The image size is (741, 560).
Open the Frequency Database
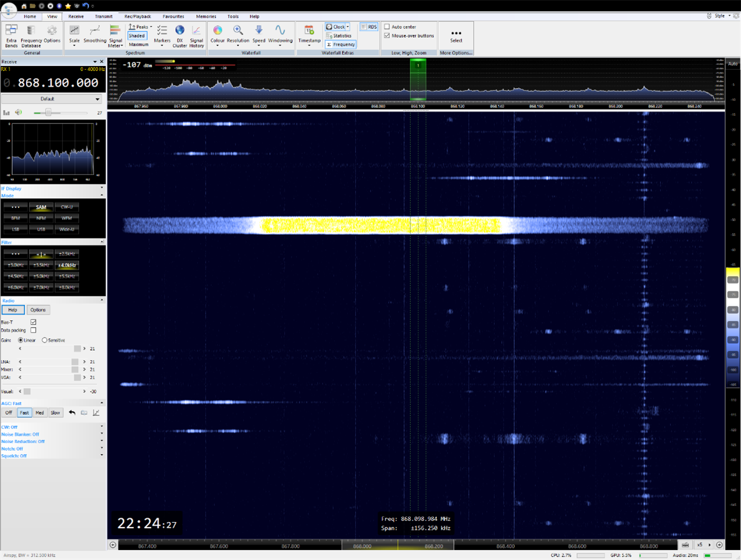(x=31, y=36)
